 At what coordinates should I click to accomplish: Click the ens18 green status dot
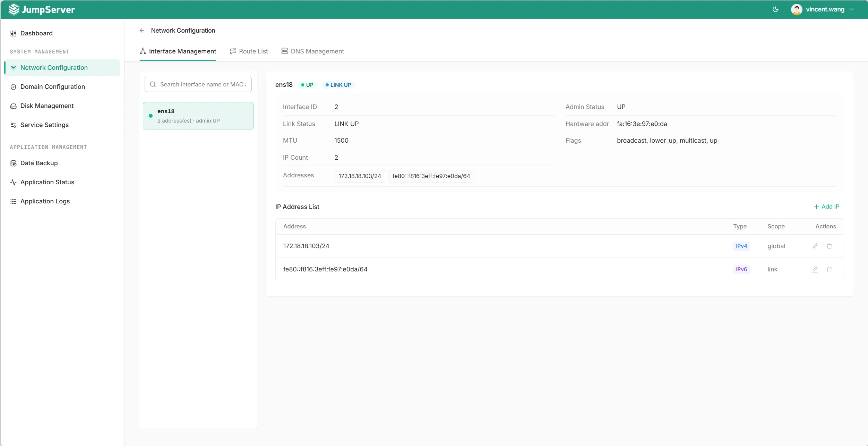[x=151, y=116]
